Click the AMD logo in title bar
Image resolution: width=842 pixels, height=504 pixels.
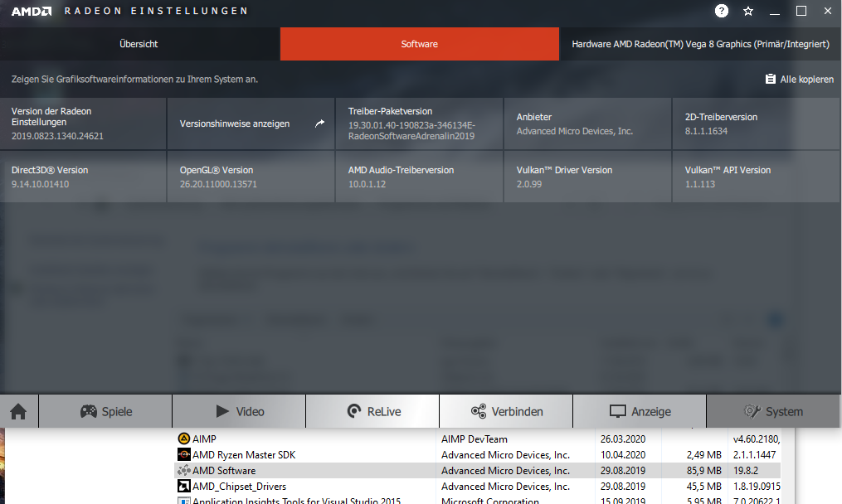pyautogui.click(x=32, y=12)
